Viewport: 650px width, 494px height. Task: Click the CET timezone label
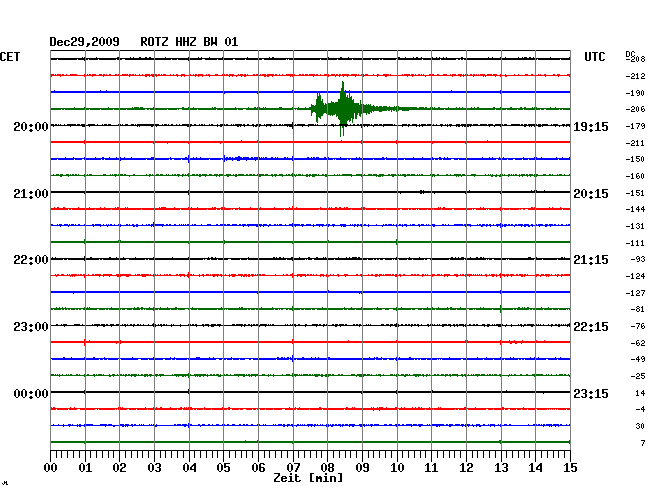(10, 57)
